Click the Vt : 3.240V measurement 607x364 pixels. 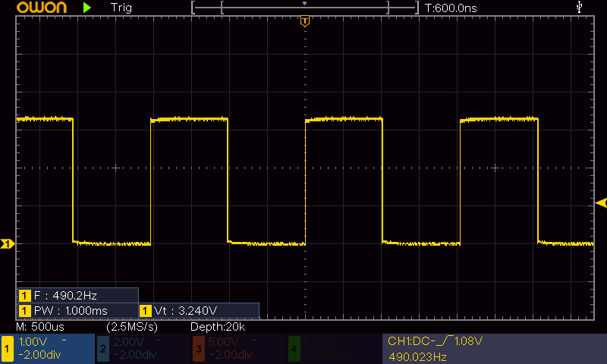click(199, 311)
